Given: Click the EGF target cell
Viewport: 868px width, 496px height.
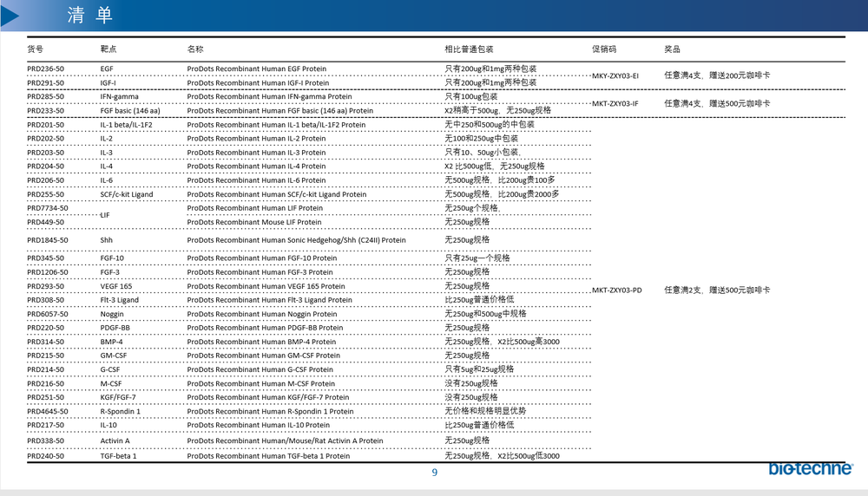Looking at the screenshot, I should tap(107, 69).
